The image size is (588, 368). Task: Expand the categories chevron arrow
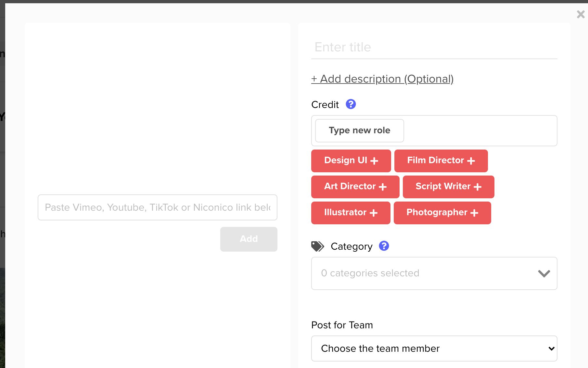pyautogui.click(x=544, y=273)
